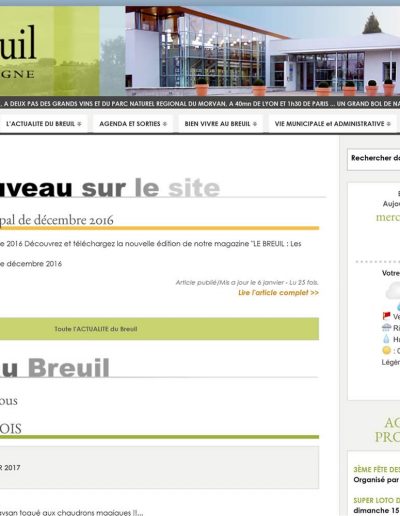
Task: Open L'ACTUALITE DU BREUIL menu
Action: tap(43, 124)
